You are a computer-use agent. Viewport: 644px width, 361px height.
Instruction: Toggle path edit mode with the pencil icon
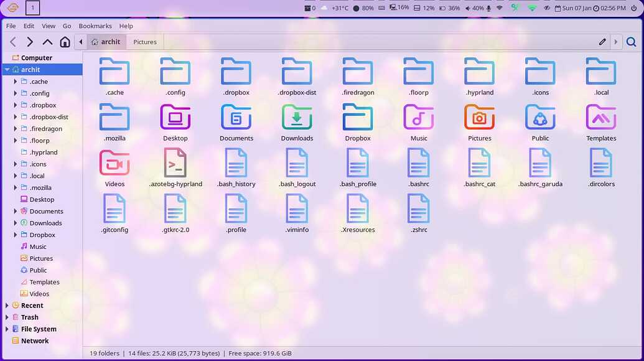pos(602,42)
